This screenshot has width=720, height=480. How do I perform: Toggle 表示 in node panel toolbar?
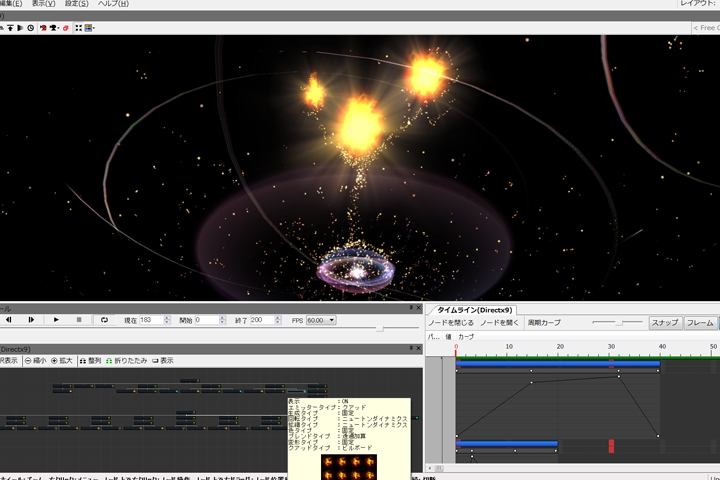click(x=163, y=360)
